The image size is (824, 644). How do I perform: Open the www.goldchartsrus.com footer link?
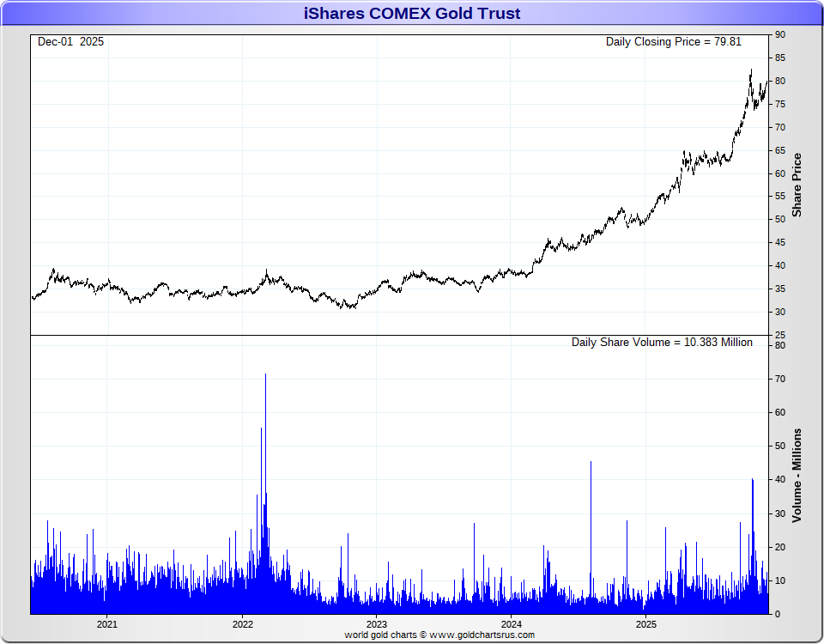[484, 635]
